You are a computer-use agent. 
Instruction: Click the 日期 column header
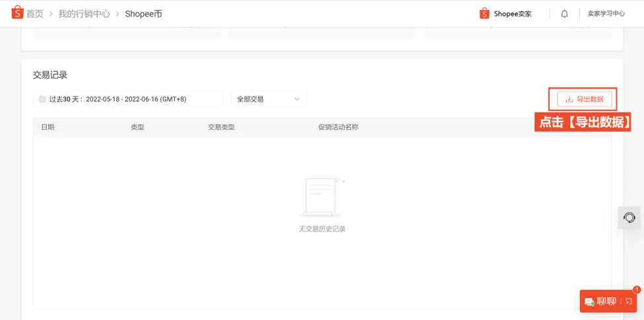click(48, 127)
